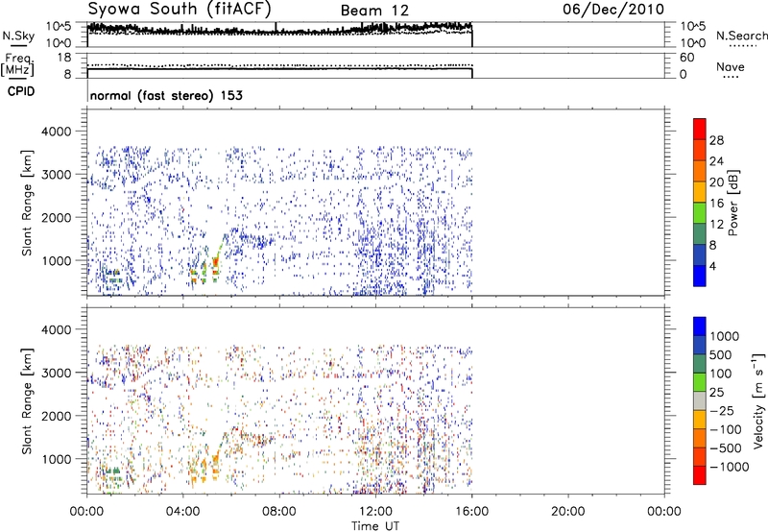This screenshot has height=532, width=768.
Task: Click the 'Freq. [MHz]' axis label
Action: click(17, 64)
